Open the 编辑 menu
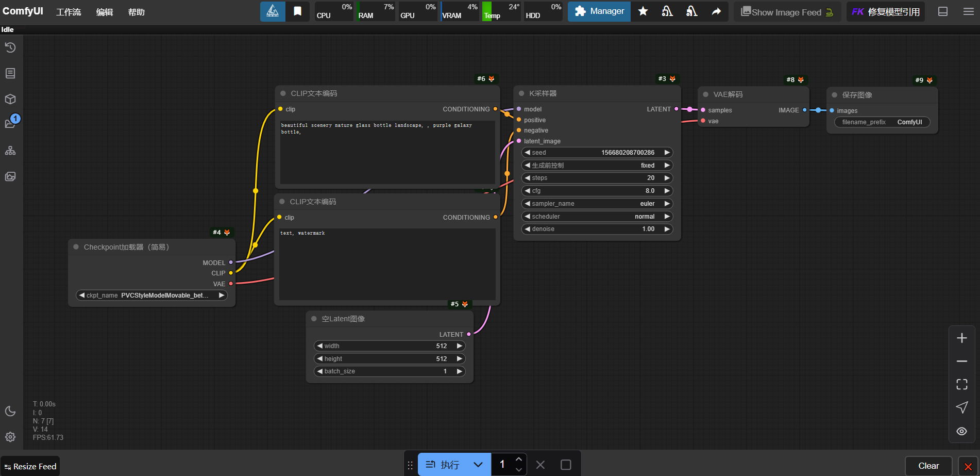 pos(105,12)
